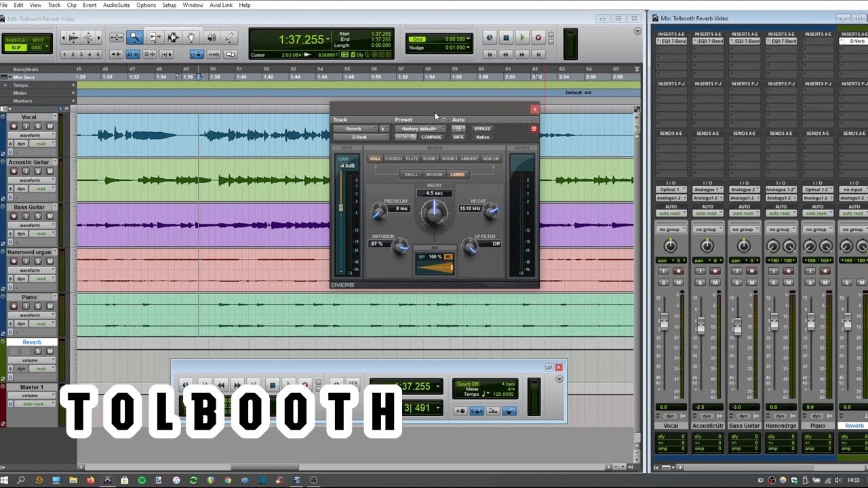Click the Record button in main transport
The height and width of the screenshot is (488, 868).
click(538, 38)
